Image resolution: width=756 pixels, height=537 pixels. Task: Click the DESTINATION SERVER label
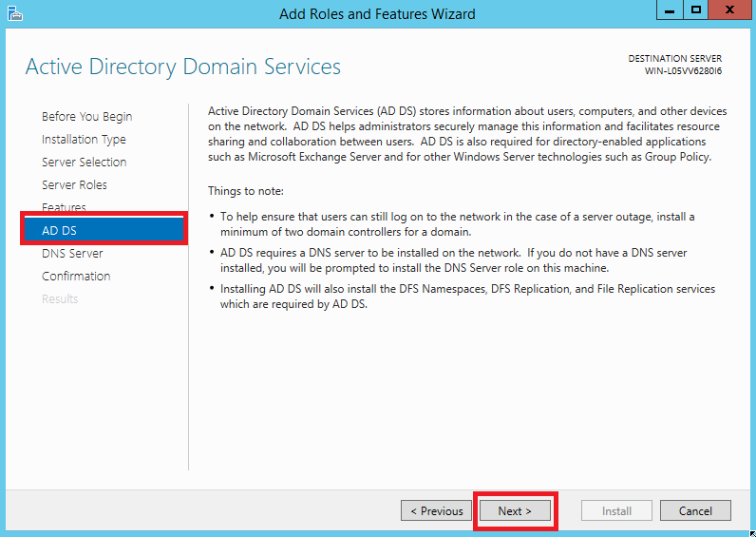(x=675, y=58)
